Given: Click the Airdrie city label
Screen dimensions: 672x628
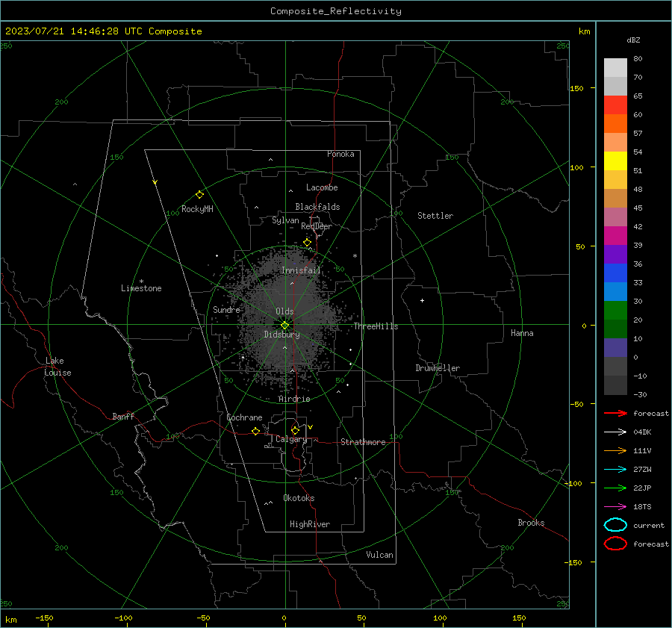Looking at the screenshot, I should [x=294, y=399].
